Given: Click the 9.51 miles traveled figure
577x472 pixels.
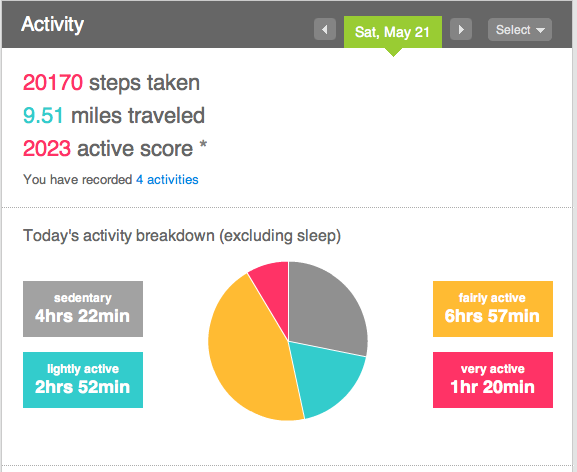Looking at the screenshot, I should (x=43, y=116).
